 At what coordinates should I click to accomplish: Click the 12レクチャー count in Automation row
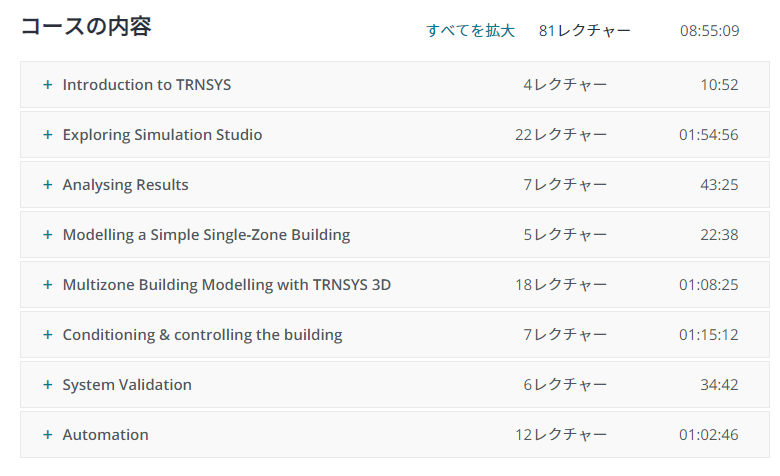(561, 435)
